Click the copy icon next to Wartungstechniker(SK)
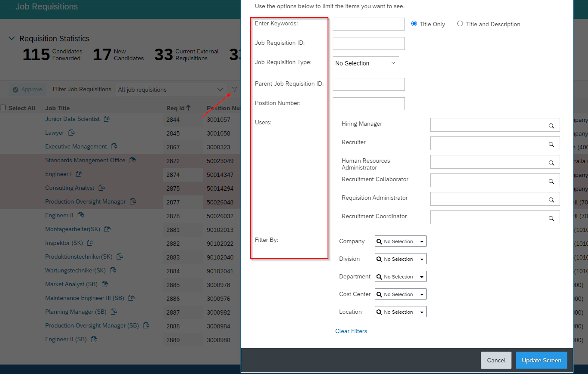Viewport: 588px width, 374px height. 113,270
